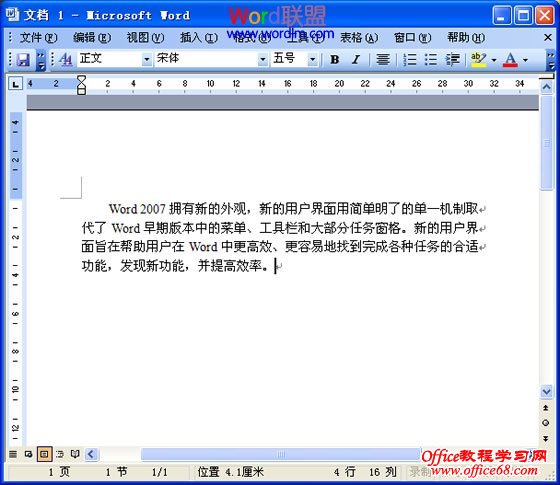Apply yellow text highlight color
Viewport: 560px width, 485px height.
479,60
